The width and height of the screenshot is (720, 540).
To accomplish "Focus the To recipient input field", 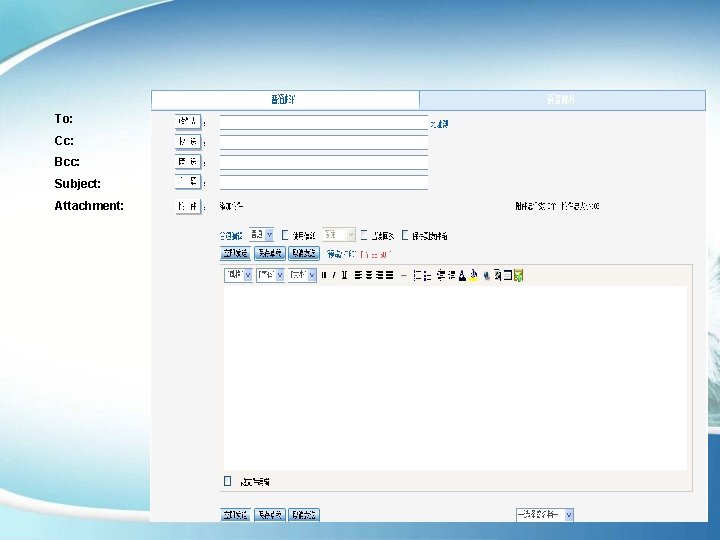I will point(324,123).
